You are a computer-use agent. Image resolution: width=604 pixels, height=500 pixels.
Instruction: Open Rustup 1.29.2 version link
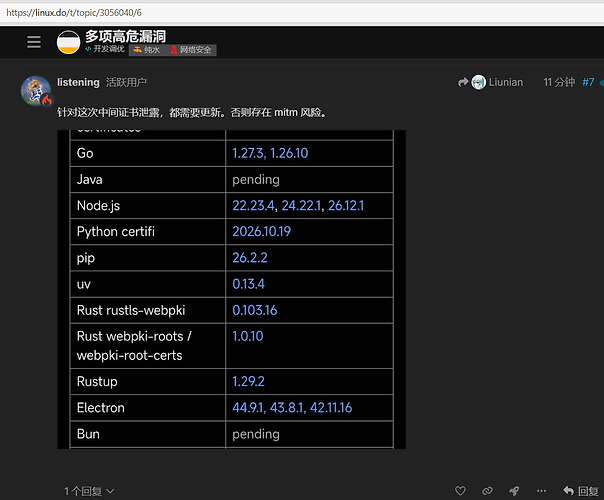(248, 382)
